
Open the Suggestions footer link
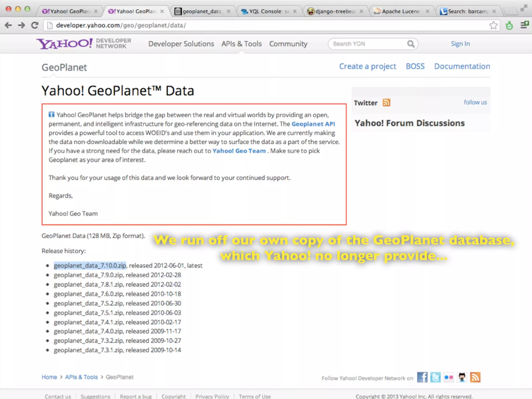pos(95,396)
